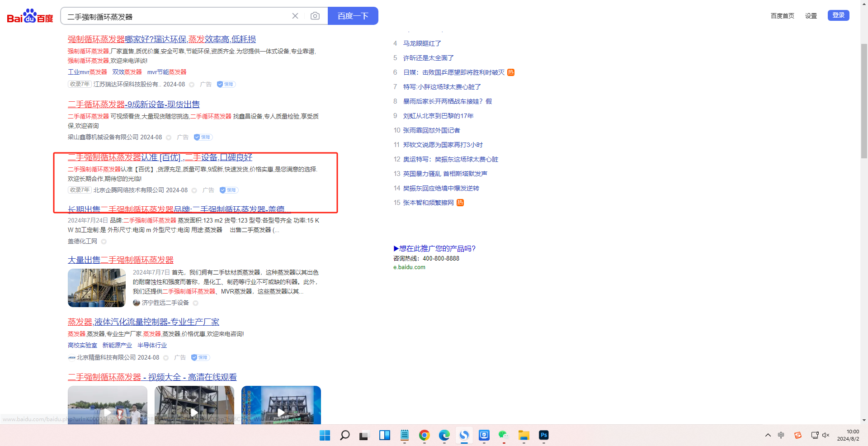The height and width of the screenshot is (446, 868).
Task: Toggle the Sogou input method tray icon
Action: tap(797, 435)
